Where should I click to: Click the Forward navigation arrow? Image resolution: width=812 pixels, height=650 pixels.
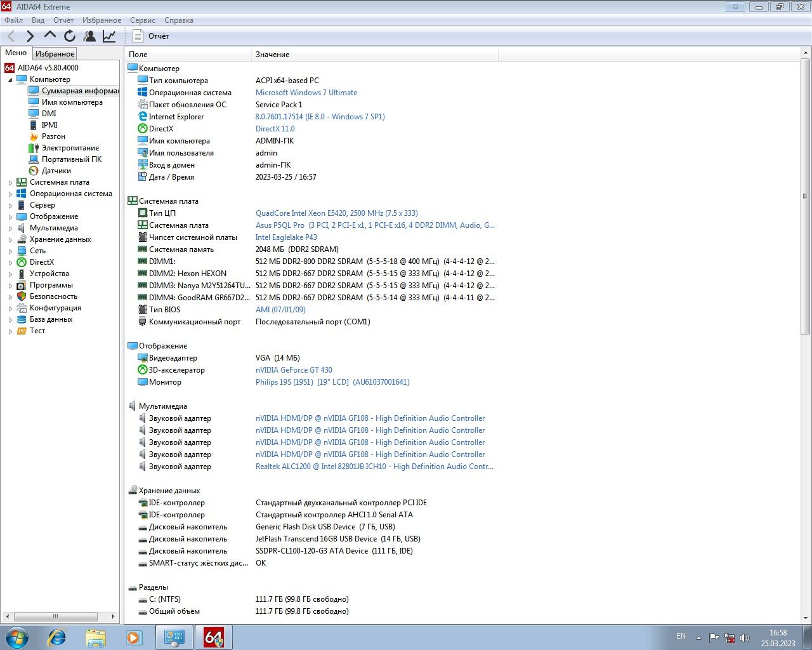point(30,36)
